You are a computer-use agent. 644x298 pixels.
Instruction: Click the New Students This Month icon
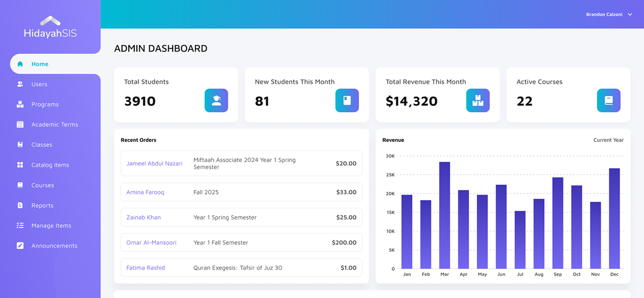pos(347,100)
